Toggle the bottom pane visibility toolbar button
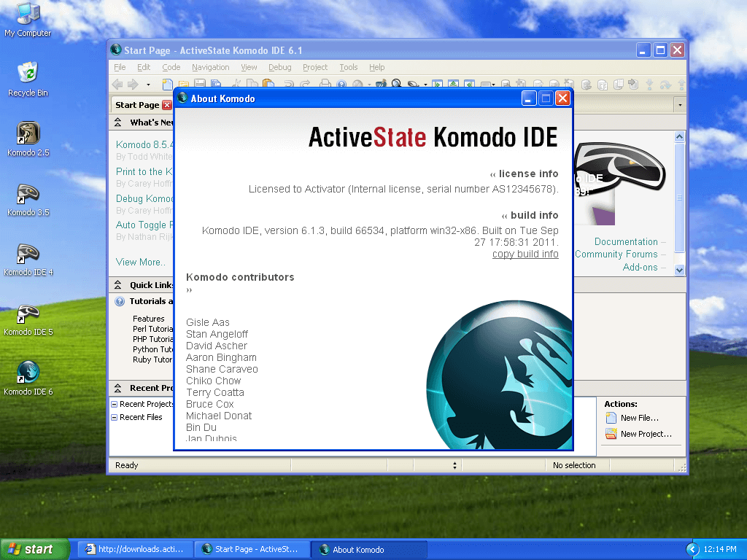 [x=454, y=85]
